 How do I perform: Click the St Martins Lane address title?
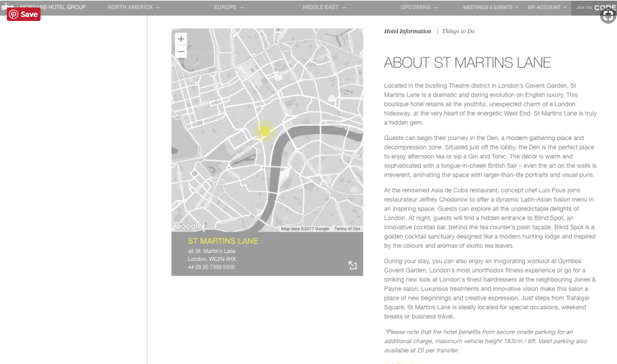pyautogui.click(x=223, y=242)
